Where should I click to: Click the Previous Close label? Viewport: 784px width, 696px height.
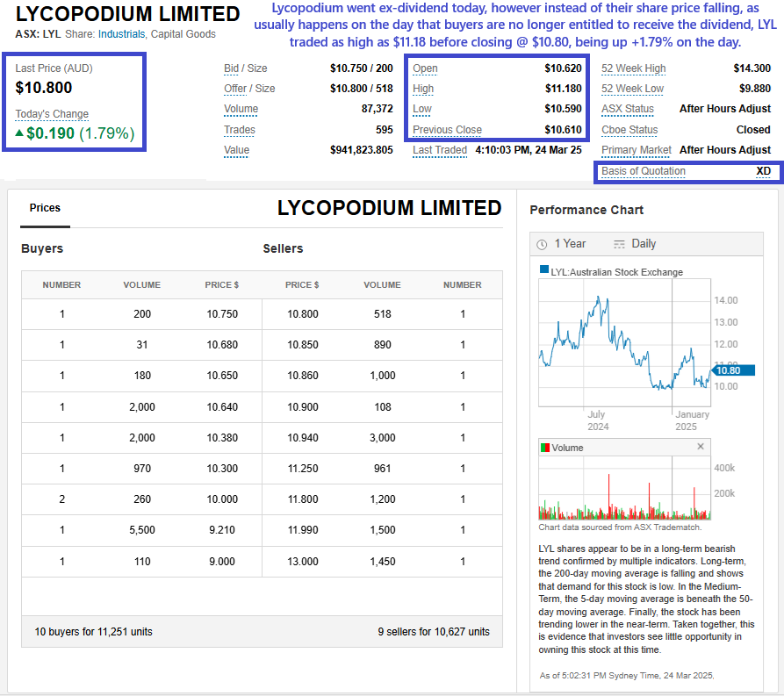click(447, 130)
